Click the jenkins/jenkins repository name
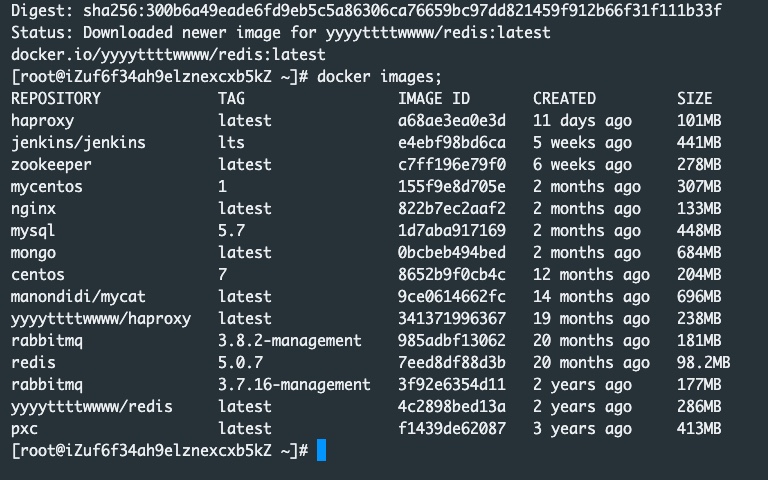This screenshot has height=480, width=768. 78,142
